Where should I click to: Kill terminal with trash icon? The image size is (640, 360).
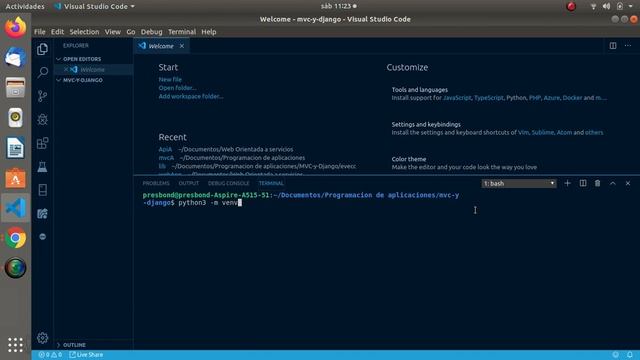coord(598,183)
